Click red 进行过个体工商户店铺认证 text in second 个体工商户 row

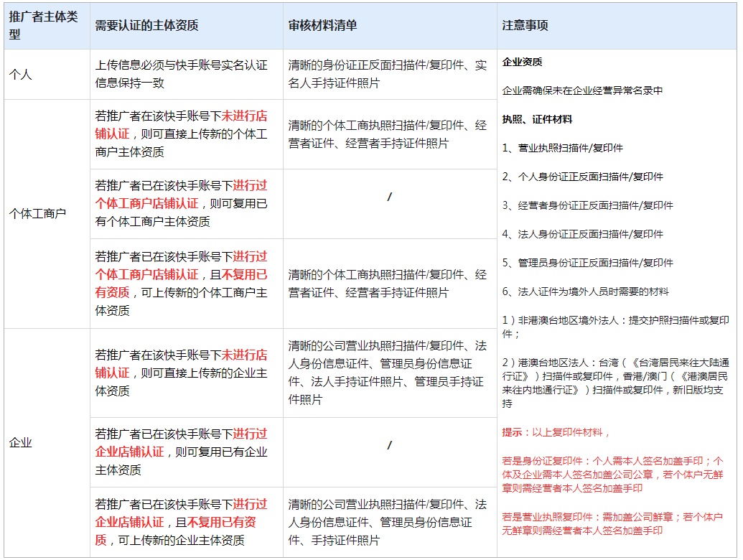[181, 195]
